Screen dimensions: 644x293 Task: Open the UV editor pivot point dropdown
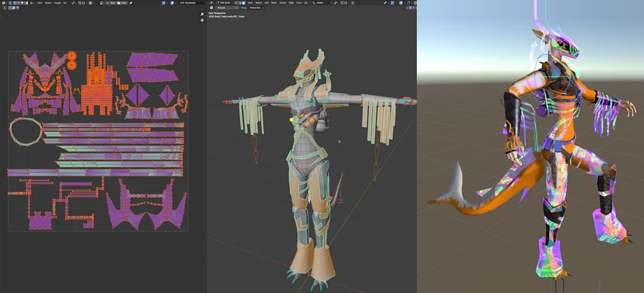click(74, 3)
